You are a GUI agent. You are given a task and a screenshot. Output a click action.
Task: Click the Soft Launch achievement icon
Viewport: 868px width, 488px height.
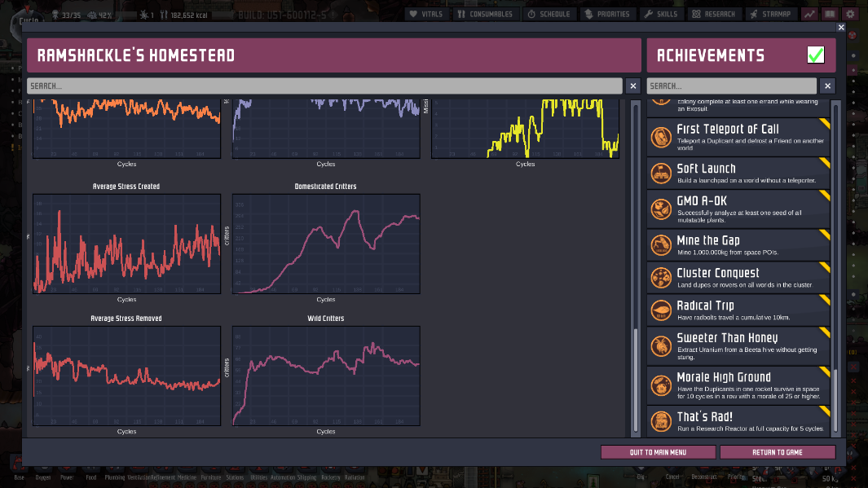[662, 174]
